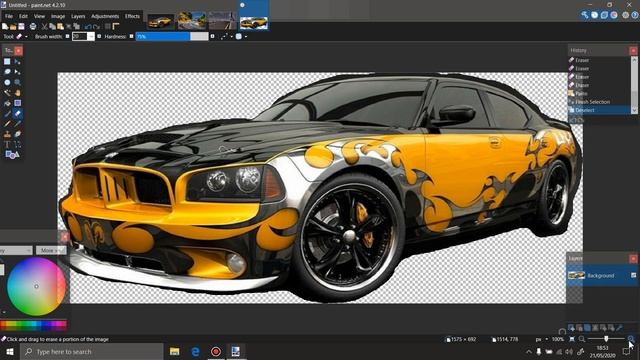640x360 pixels.
Task: Click the New image toolbar icon
Action: pyautogui.click(x=5, y=27)
